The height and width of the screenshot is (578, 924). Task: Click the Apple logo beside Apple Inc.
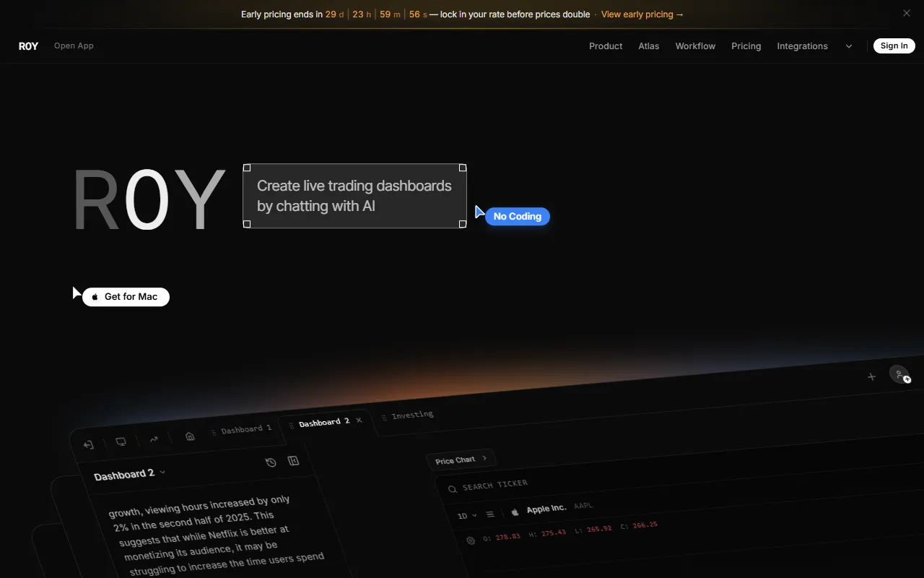[x=515, y=512]
